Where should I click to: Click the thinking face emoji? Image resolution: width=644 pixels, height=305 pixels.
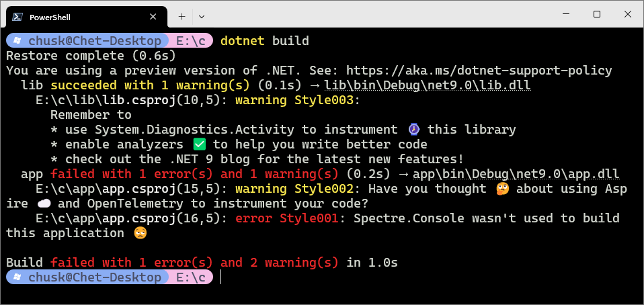[x=502, y=189]
